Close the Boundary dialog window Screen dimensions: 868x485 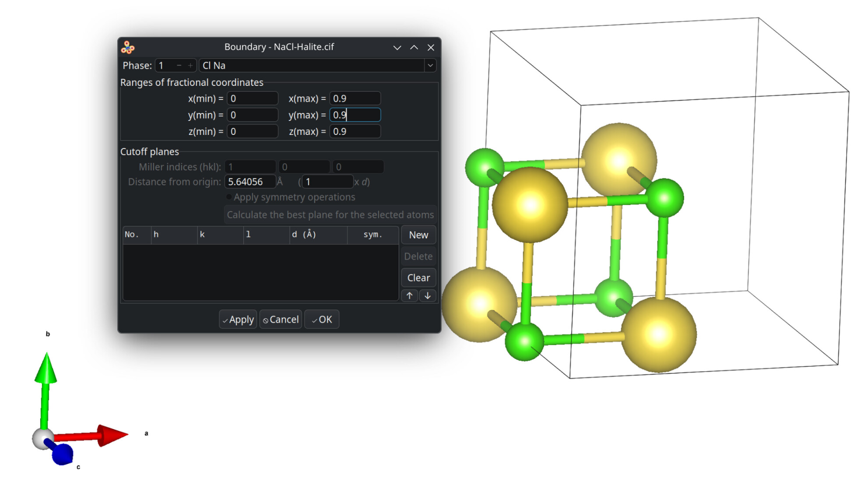[431, 47]
